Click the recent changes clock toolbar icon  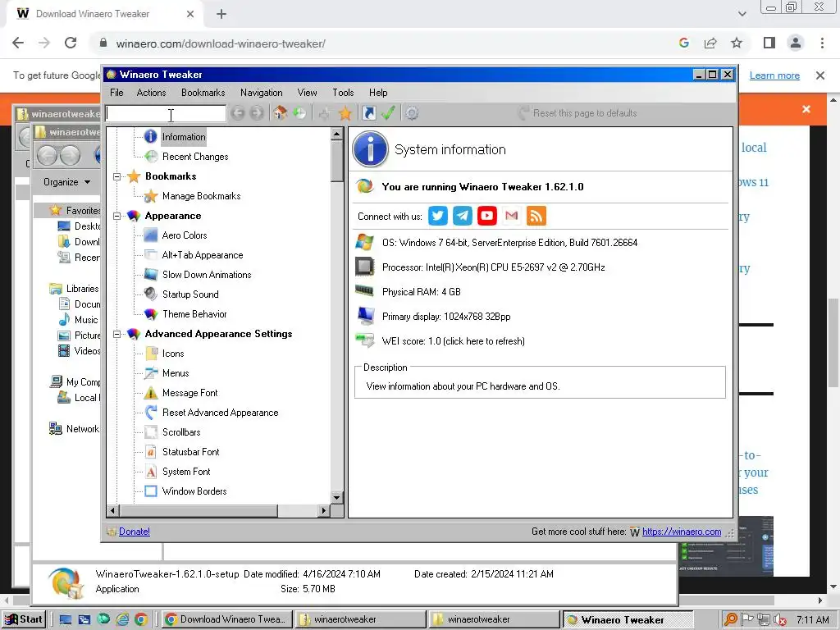click(299, 113)
